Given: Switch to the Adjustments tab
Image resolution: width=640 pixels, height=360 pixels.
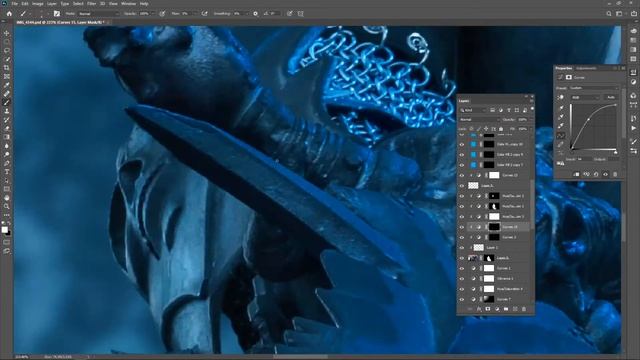Looking at the screenshot, I should [586, 68].
